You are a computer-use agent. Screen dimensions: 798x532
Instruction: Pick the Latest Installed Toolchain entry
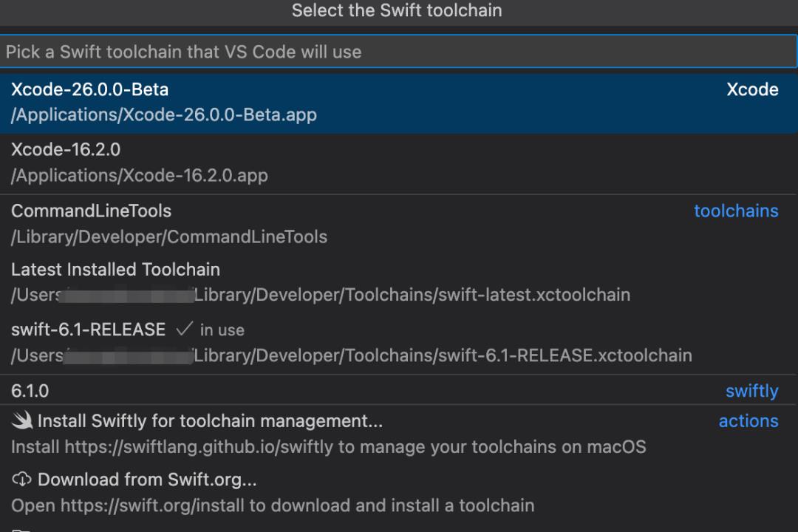coord(399,282)
